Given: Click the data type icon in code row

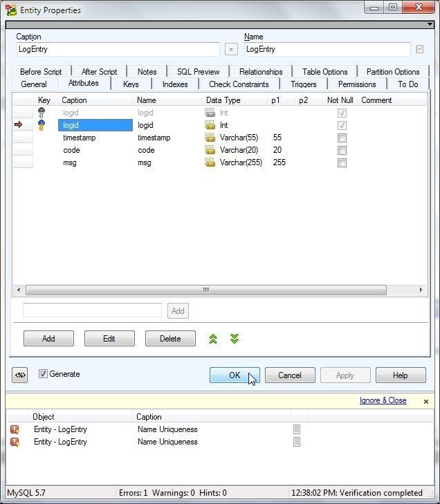Looking at the screenshot, I should 210,150.
